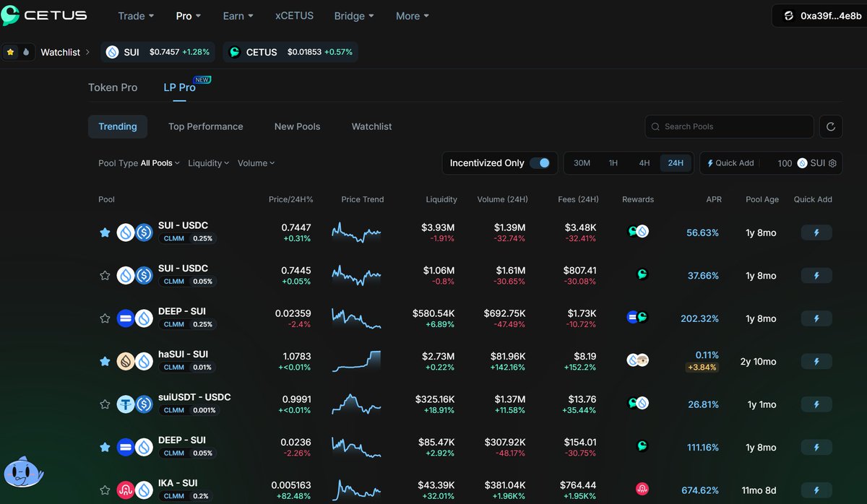This screenshot has height=504, width=867.
Task: Click the +3.84% APR badge for haSUI
Action: 702,368
